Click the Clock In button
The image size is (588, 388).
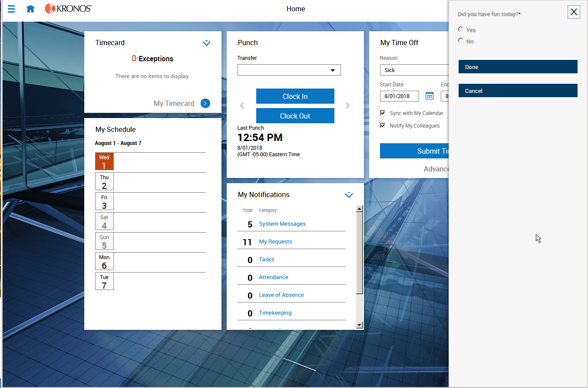tap(295, 96)
